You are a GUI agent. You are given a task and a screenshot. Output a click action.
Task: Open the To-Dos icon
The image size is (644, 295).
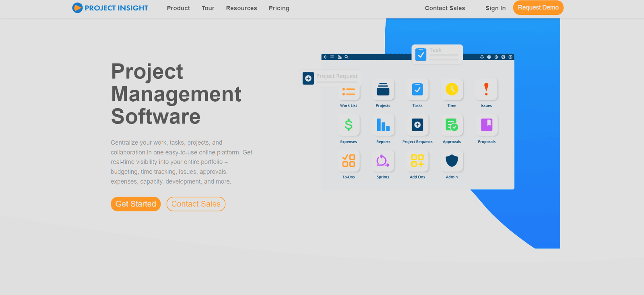pos(349,161)
